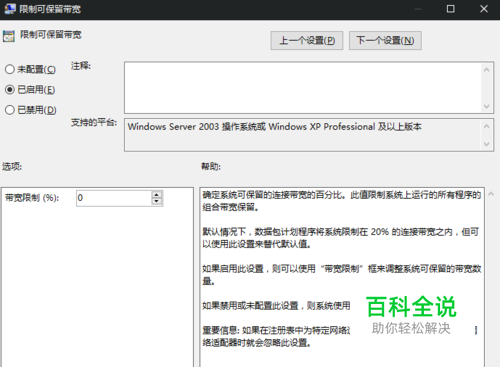The height and width of the screenshot is (367, 500).
Task: Click the help paragraph starting '如果启用此设置'
Action: tap(342, 275)
